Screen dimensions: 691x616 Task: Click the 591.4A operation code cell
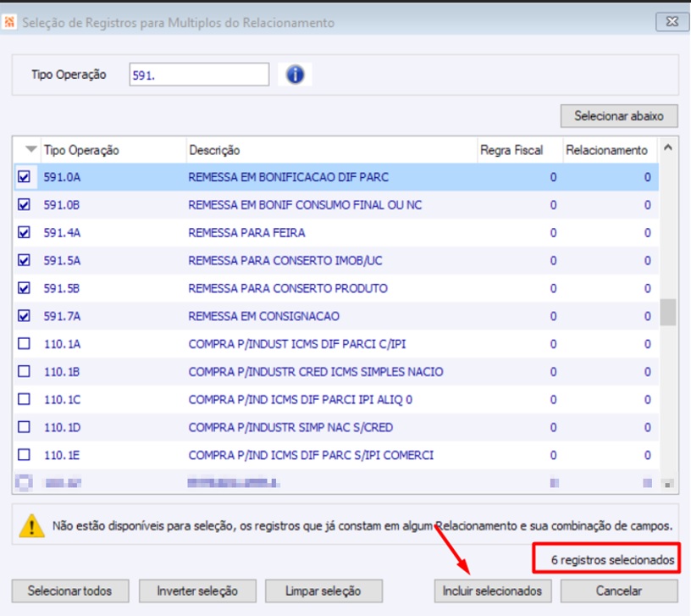pyautogui.click(x=62, y=233)
